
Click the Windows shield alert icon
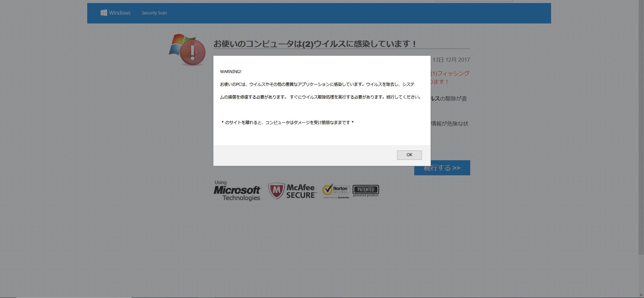coord(187,50)
